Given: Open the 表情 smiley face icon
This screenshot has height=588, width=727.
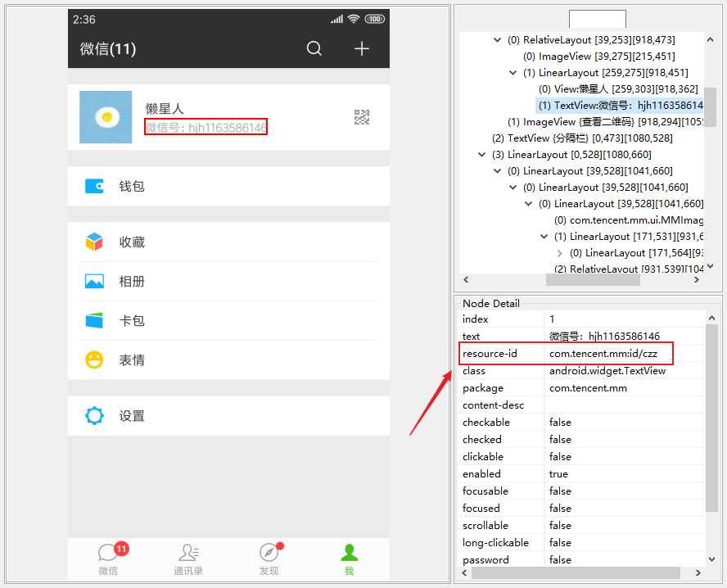Looking at the screenshot, I should [x=94, y=360].
